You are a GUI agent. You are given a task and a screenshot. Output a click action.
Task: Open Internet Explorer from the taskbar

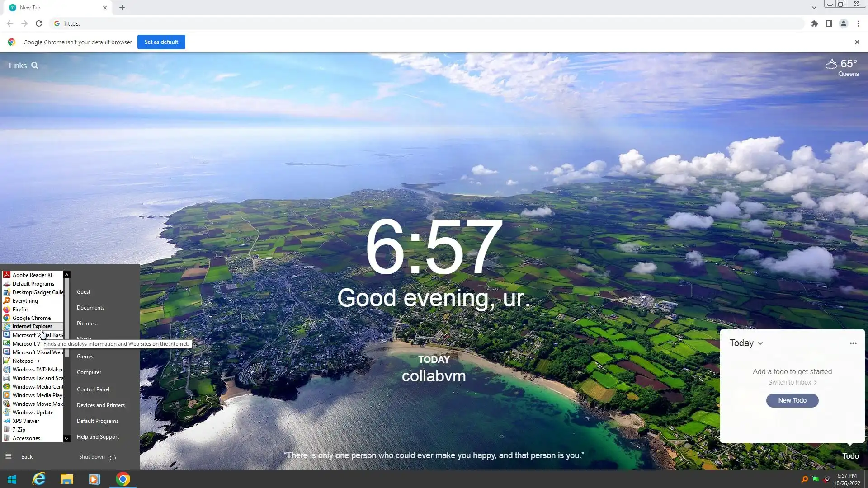[39, 479]
